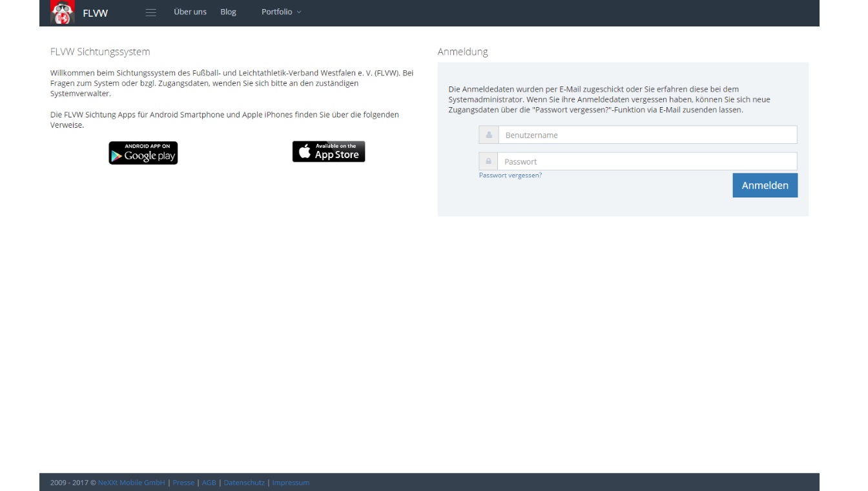This screenshot has height=491, width=868.
Task: Click the FLVW brand name
Action: pos(96,13)
